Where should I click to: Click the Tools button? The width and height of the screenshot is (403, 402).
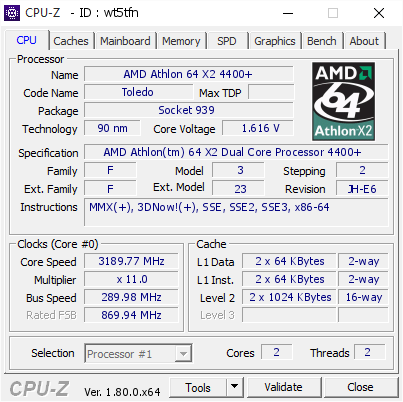pyautogui.click(x=198, y=387)
